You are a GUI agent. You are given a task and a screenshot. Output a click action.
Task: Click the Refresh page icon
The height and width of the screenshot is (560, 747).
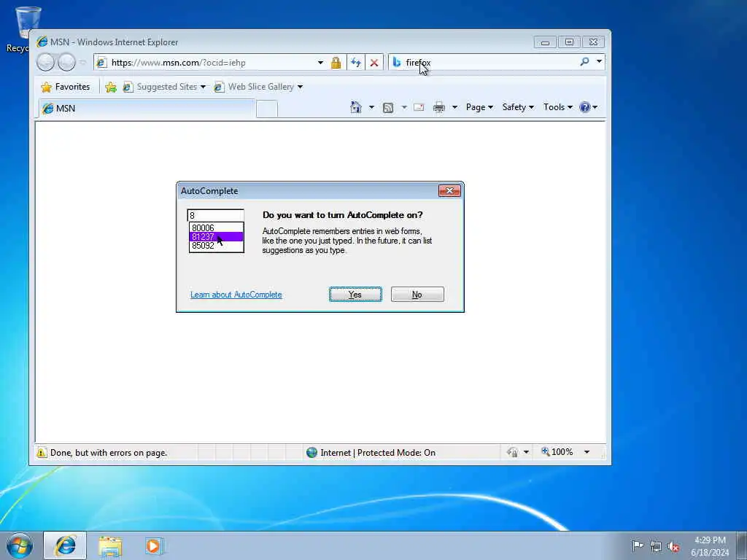click(356, 63)
